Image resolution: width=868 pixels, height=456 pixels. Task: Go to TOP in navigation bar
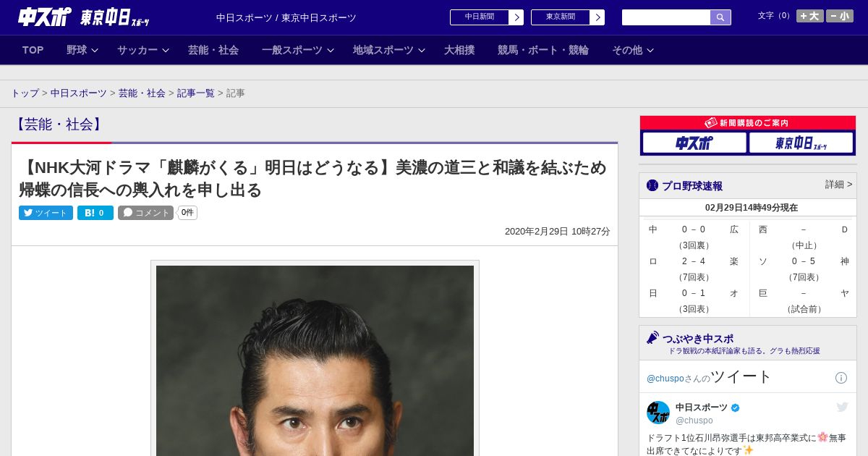click(x=33, y=50)
